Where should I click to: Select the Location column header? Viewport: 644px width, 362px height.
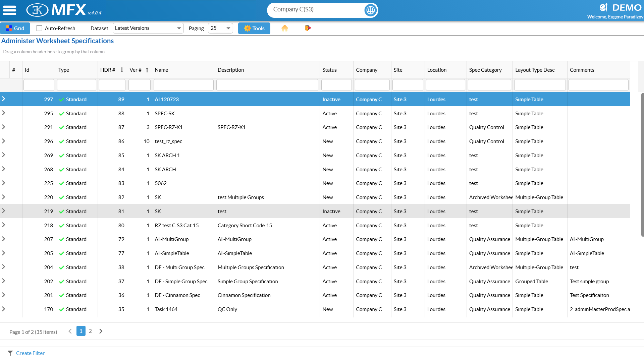coord(445,70)
